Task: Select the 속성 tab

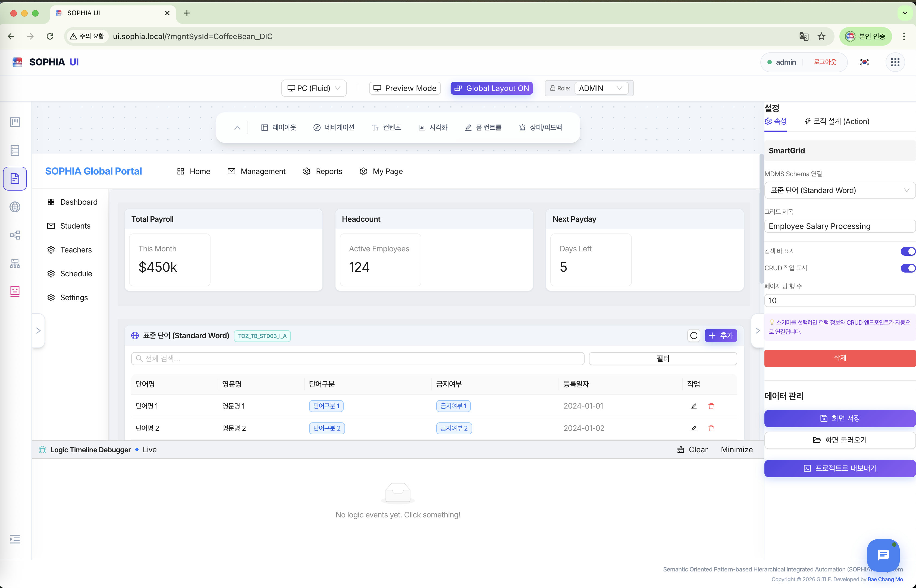Action: pos(776,121)
